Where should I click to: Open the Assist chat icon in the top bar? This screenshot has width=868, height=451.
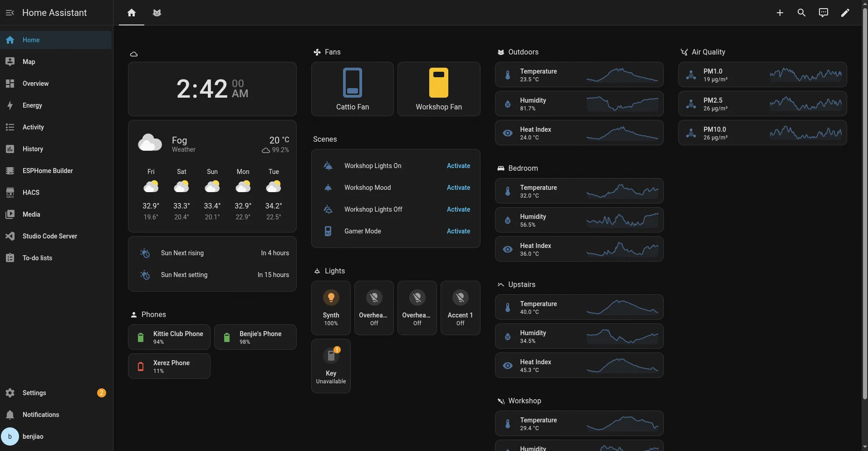823,13
